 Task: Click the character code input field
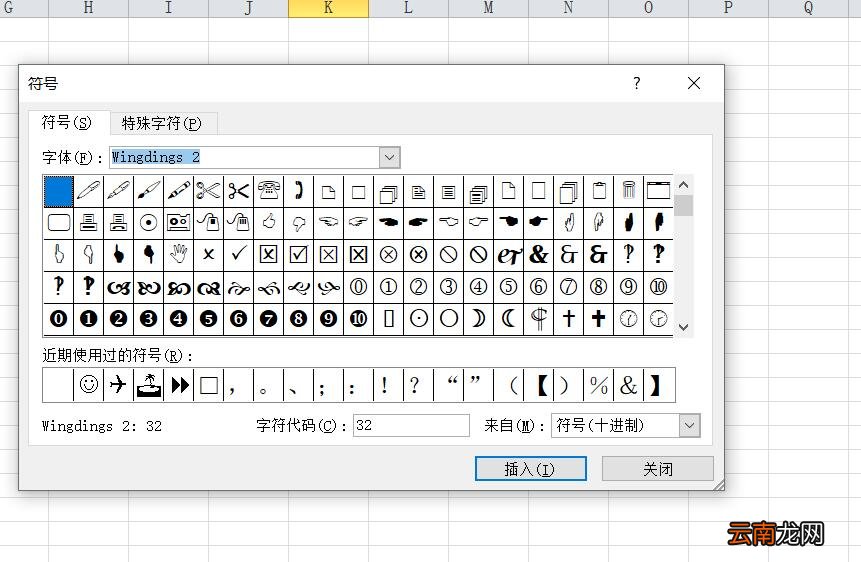411,426
